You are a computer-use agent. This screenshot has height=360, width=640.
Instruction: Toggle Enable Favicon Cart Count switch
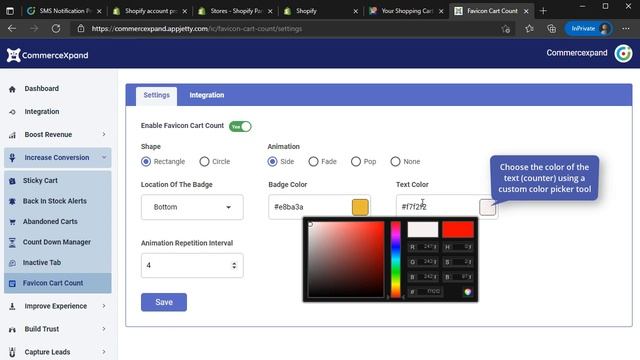(x=240, y=127)
